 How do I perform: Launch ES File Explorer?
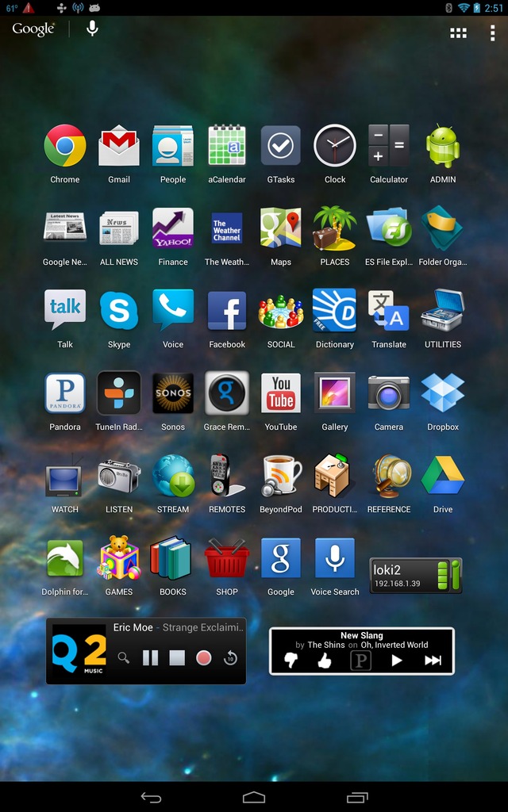[389, 228]
